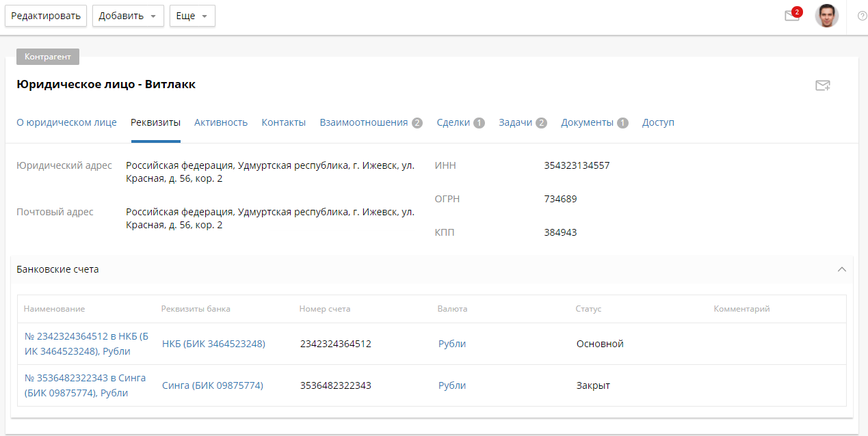The width and height of the screenshot is (868, 436).
Task: Go to the Контакты tab
Action: pos(283,122)
